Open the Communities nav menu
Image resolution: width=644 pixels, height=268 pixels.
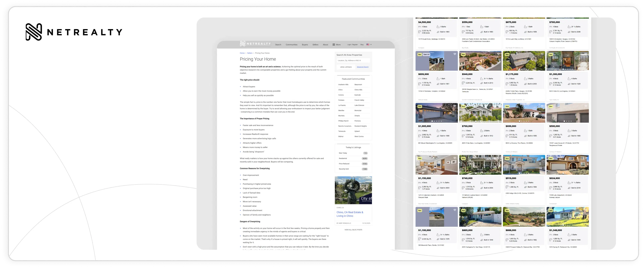point(291,45)
